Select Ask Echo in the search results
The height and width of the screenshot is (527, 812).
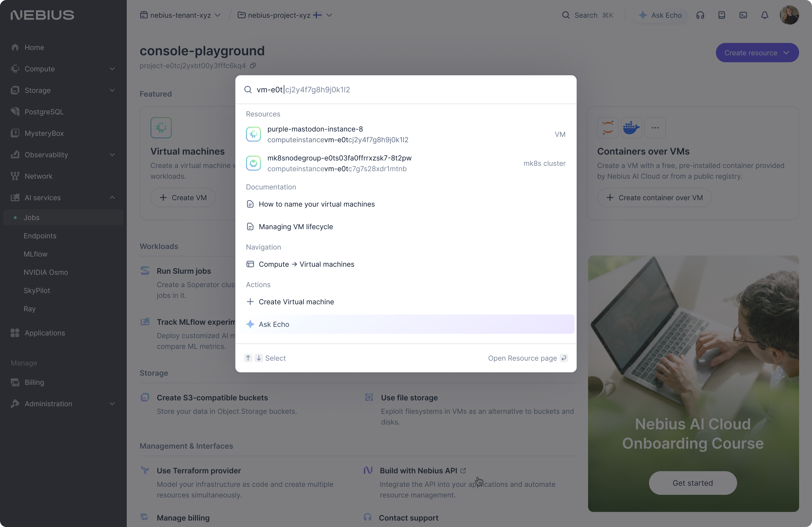point(406,324)
